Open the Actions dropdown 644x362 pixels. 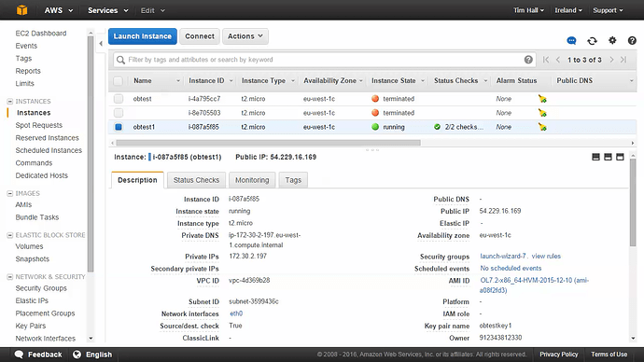click(245, 36)
